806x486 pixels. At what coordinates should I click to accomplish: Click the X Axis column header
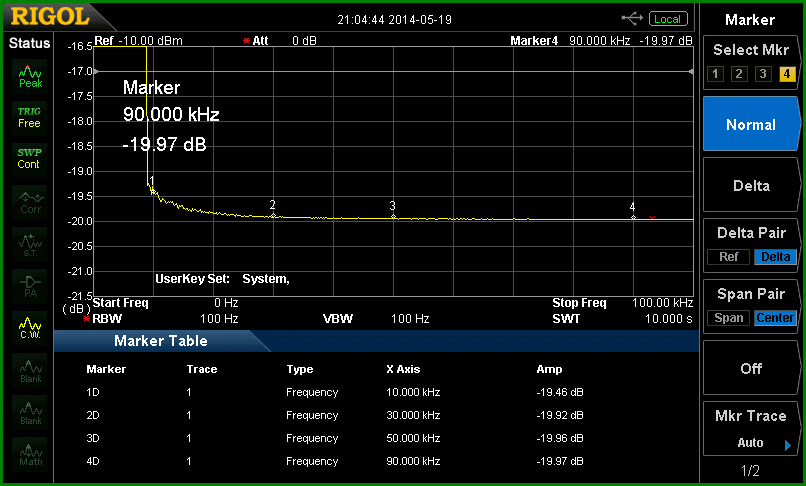403,369
